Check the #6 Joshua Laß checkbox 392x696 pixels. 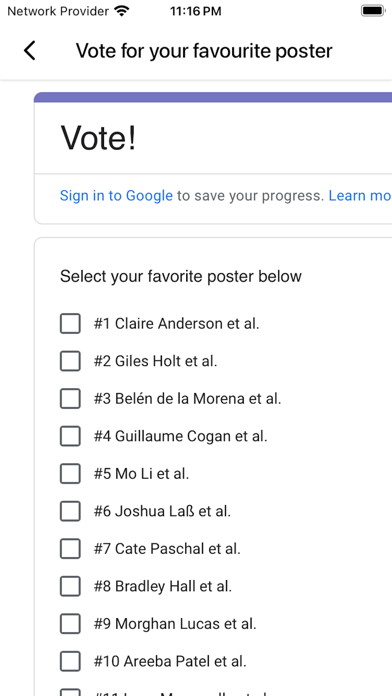(70, 511)
